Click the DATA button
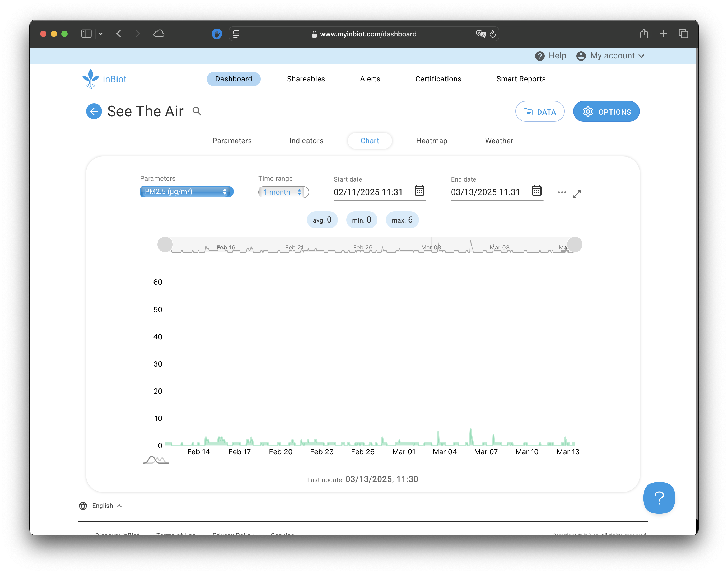Viewport: 728px width, 574px height. 540,112
